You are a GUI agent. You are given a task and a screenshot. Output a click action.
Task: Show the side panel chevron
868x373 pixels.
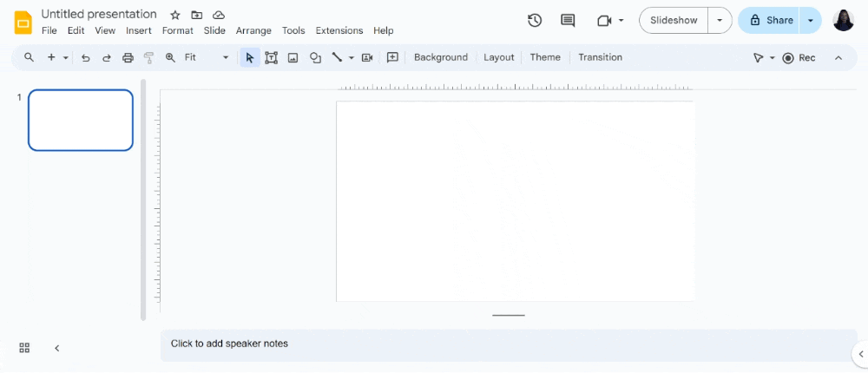click(861, 353)
